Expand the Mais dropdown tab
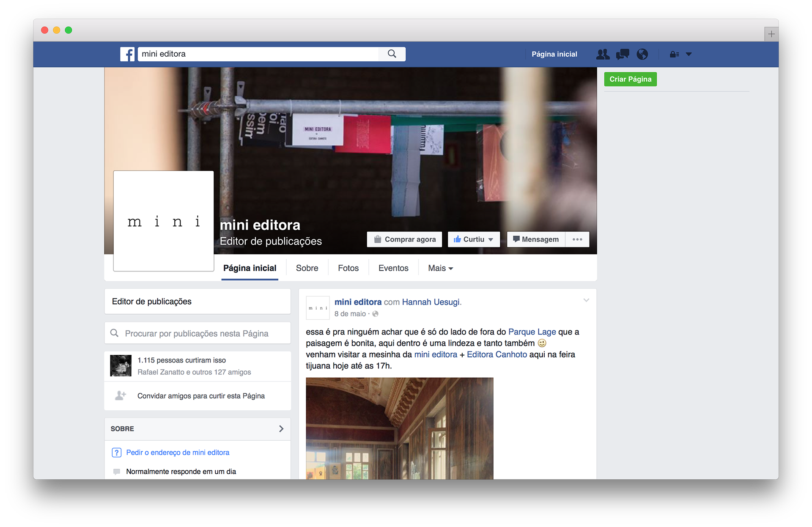Image resolution: width=812 pixels, height=527 pixels. point(440,268)
